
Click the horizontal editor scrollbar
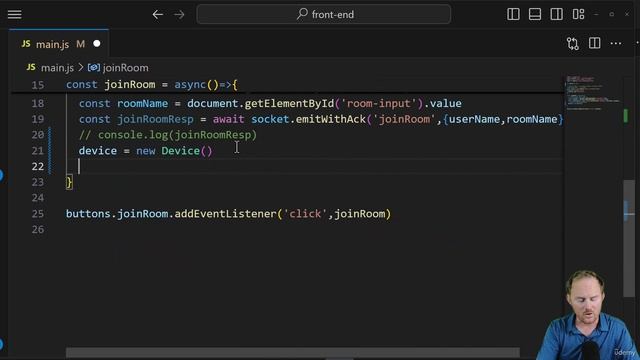click(293, 352)
